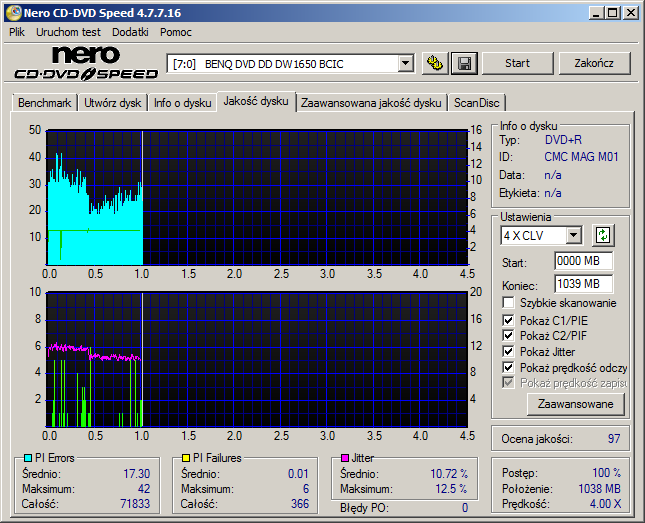This screenshot has height=523, width=645.
Task: Open the BENQ DVD drive selection dropdown
Action: pyautogui.click(x=405, y=64)
